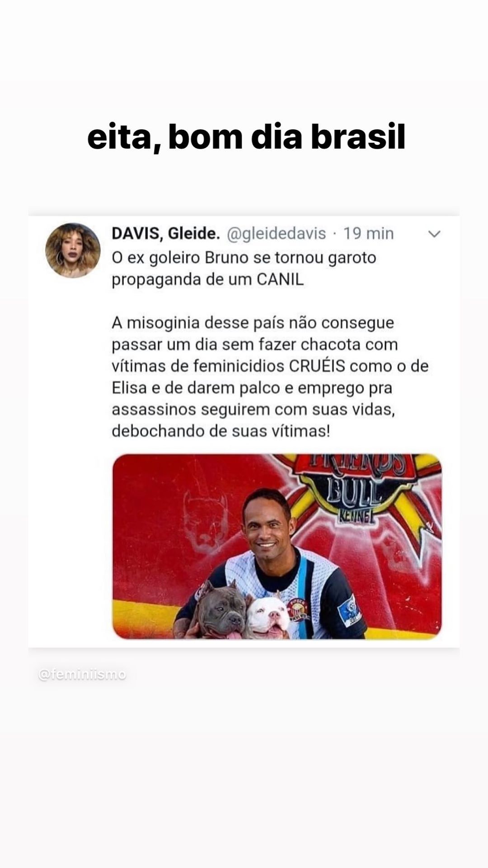Open the tweet options chevron menu
This screenshot has height=868, width=488.
[x=434, y=234]
